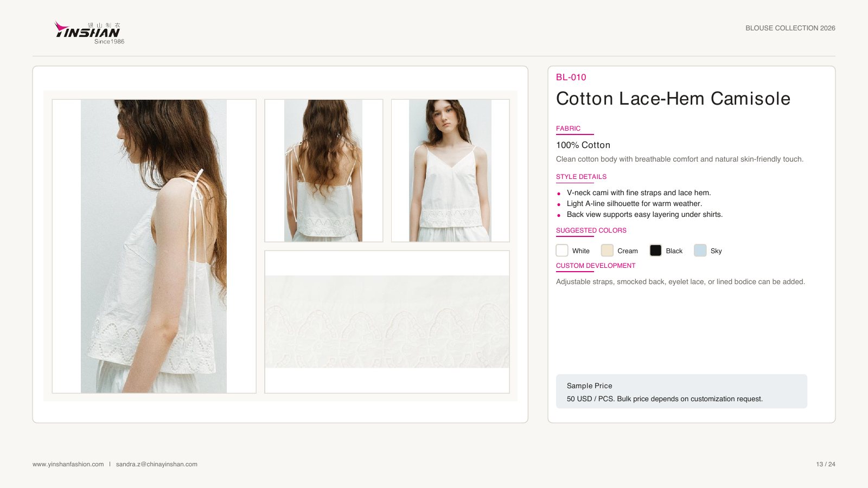This screenshot has width=868, height=488.
Task: Open the back-view camisole photo
Action: coord(324,170)
